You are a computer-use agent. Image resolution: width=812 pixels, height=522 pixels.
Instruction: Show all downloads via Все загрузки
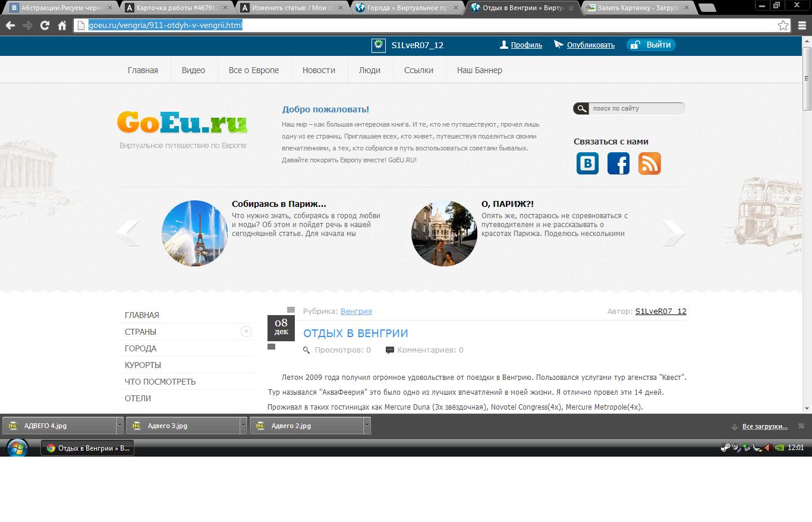coord(764,426)
